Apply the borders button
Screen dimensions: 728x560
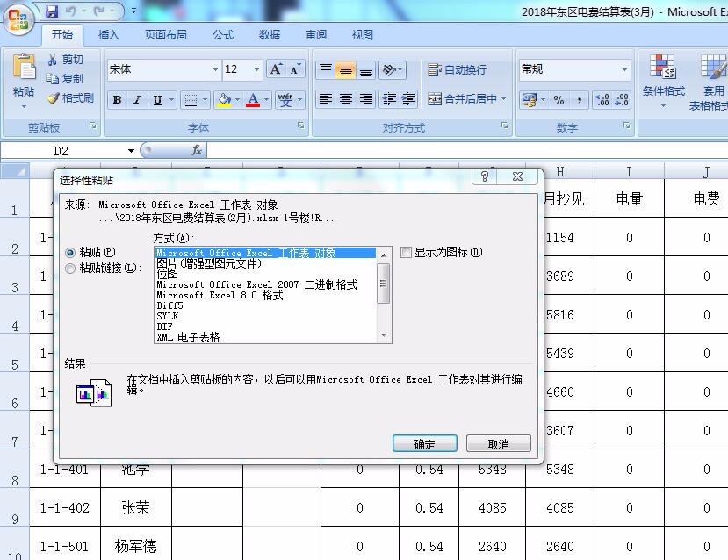191,100
